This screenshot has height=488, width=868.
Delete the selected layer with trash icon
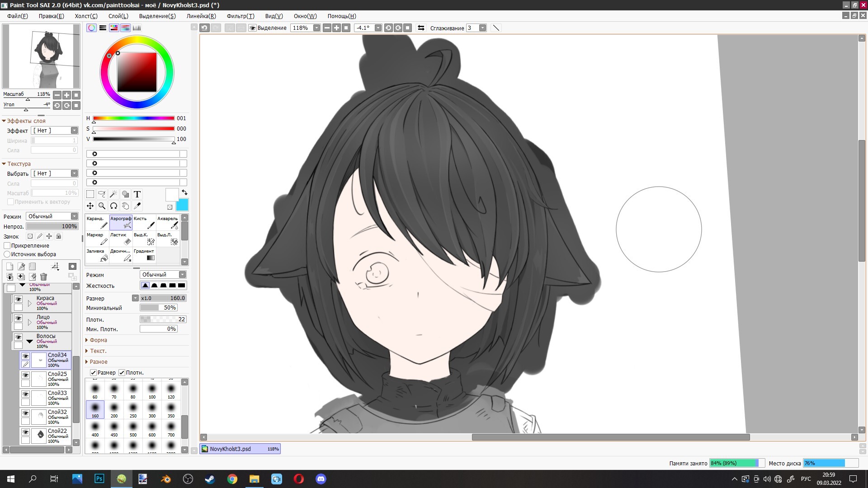click(43, 277)
